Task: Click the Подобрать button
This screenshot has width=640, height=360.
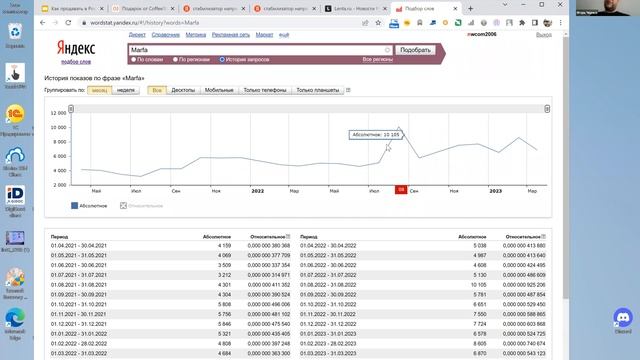Action: tap(415, 50)
